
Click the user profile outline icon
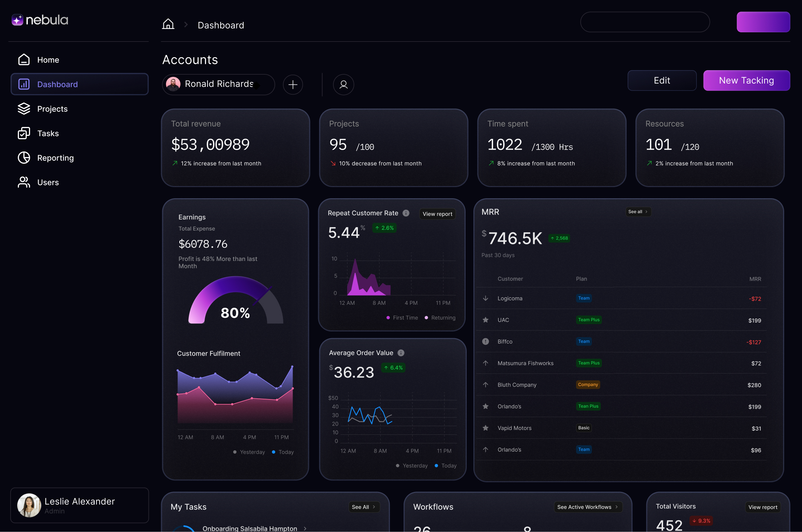(343, 85)
